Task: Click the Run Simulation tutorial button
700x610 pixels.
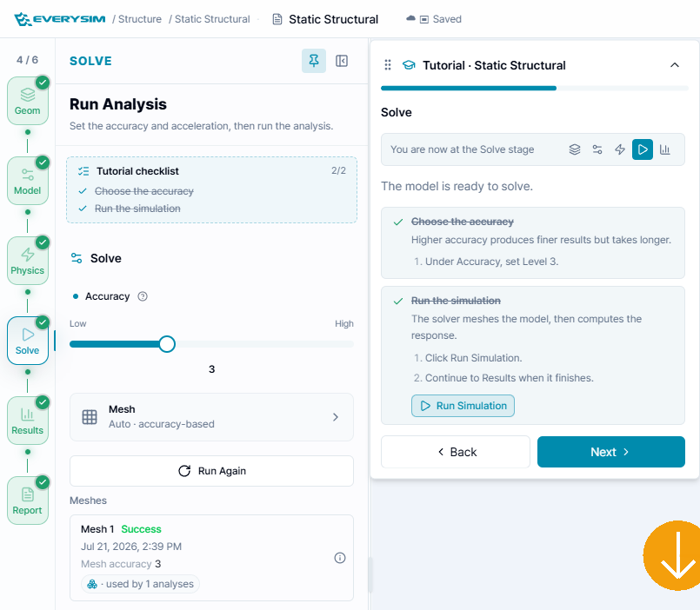Action: pyautogui.click(x=463, y=406)
